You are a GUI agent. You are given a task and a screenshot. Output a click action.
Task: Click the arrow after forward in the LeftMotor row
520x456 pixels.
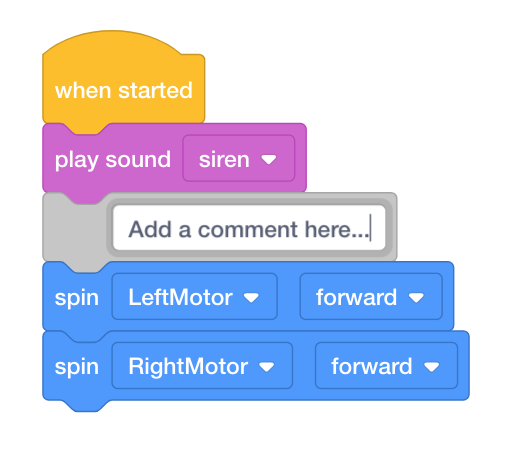click(416, 297)
